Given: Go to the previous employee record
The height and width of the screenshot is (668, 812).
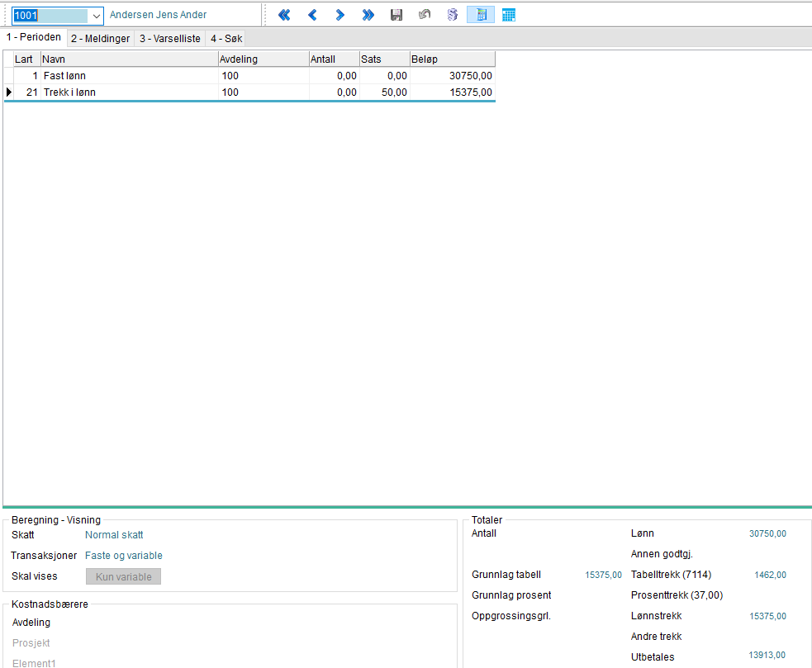Looking at the screenshot, I should (x=312, y=15).
